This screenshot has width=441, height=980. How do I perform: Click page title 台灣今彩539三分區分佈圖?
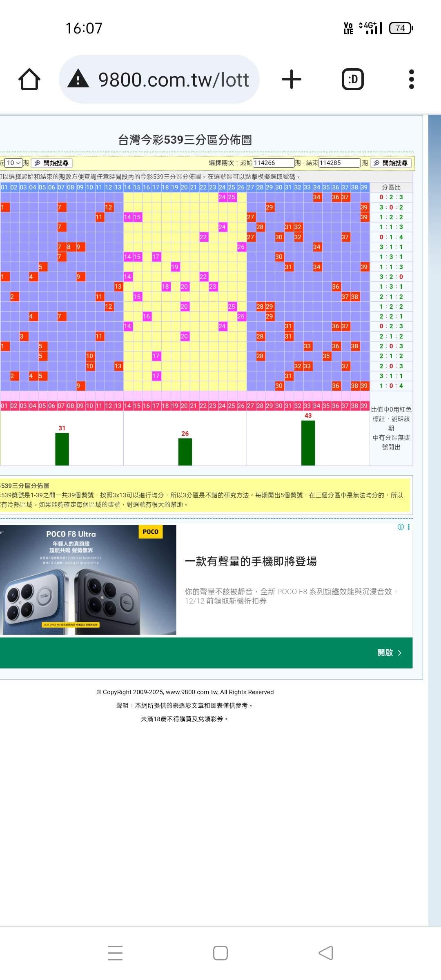point(185,140)
